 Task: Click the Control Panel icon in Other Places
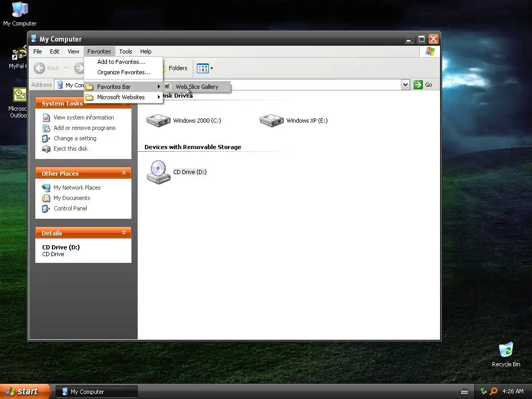pyautogui.click(x=46, y=209)
